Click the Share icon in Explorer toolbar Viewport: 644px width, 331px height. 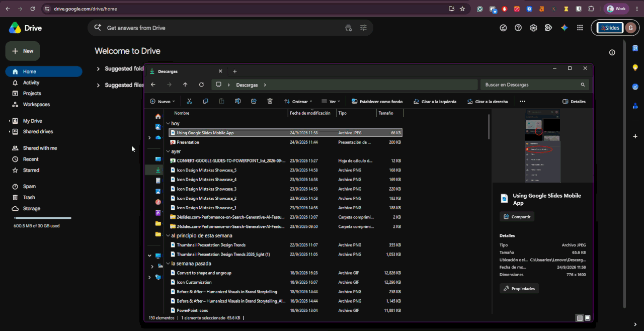point(254,101)
